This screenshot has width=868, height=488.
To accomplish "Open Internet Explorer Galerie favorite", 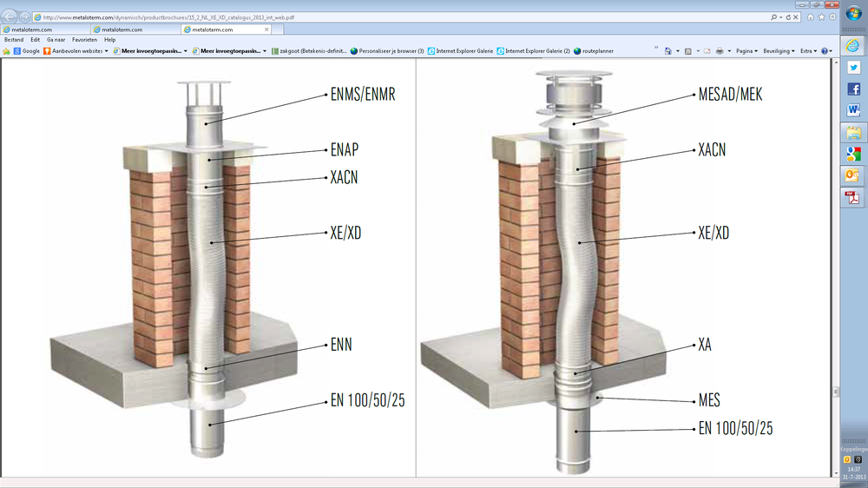I will coord(460,51).
